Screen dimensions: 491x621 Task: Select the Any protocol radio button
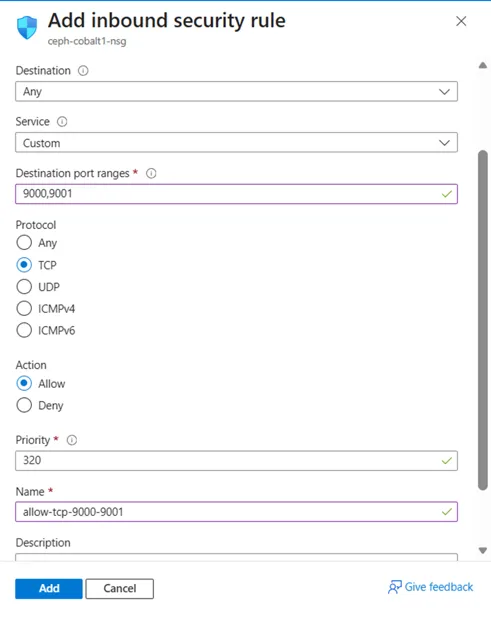coord(24,242)
